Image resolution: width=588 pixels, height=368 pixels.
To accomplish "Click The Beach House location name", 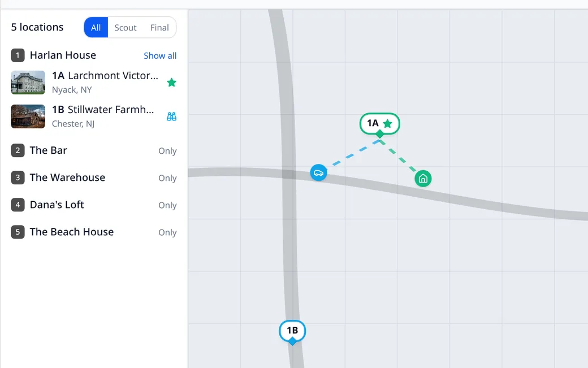I will tap(72, 232).
